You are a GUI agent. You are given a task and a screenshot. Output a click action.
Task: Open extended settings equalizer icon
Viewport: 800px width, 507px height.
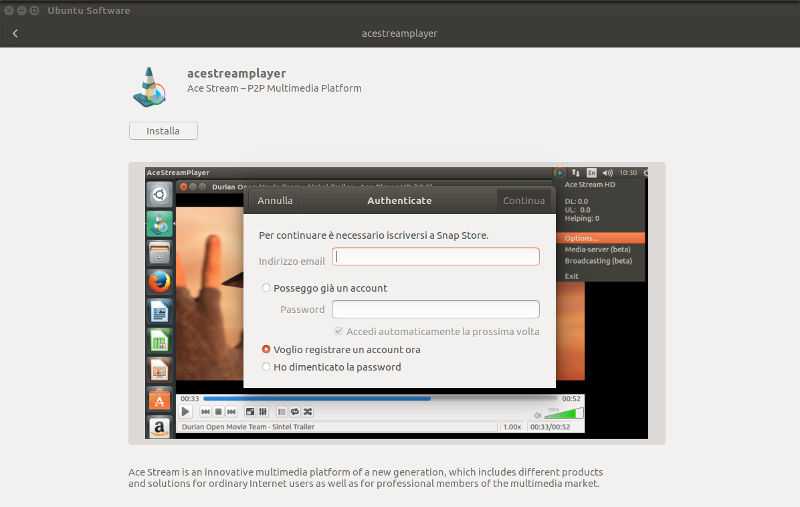click(263, 412)
